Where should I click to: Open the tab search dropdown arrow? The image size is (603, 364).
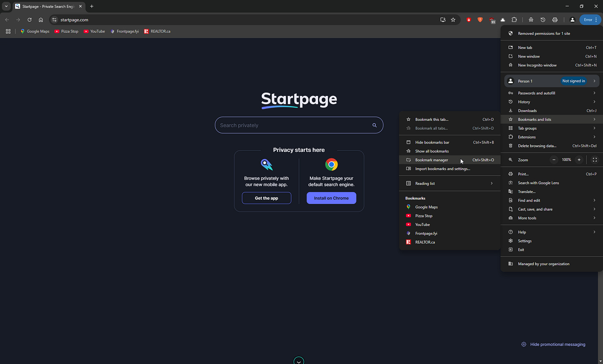point(6,6)
